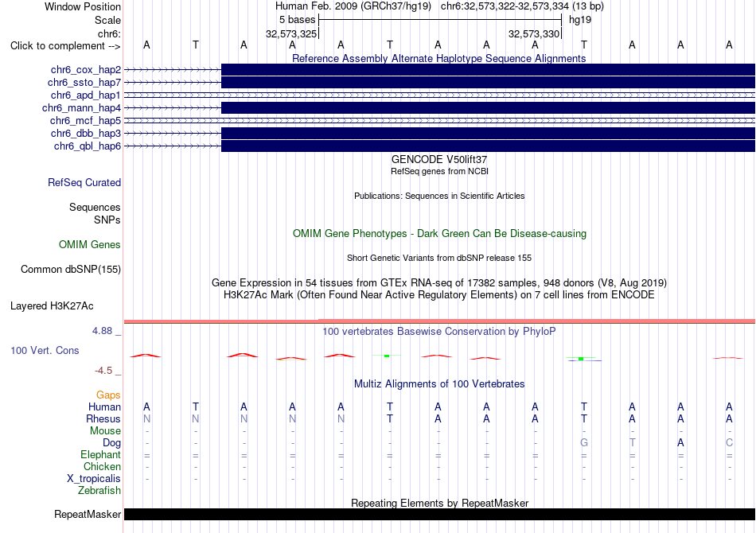Click the Zebrafish alignment row label
This screenshot has width=756, height=533.
(99, 491)
